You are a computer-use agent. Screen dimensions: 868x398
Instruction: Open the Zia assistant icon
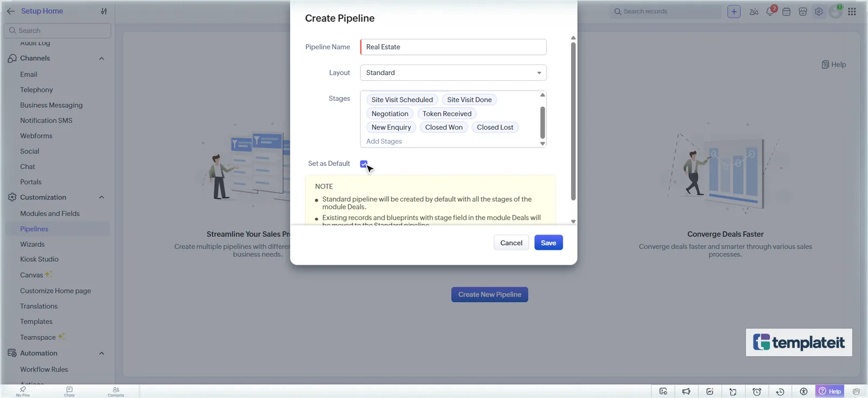pos(754,11)
